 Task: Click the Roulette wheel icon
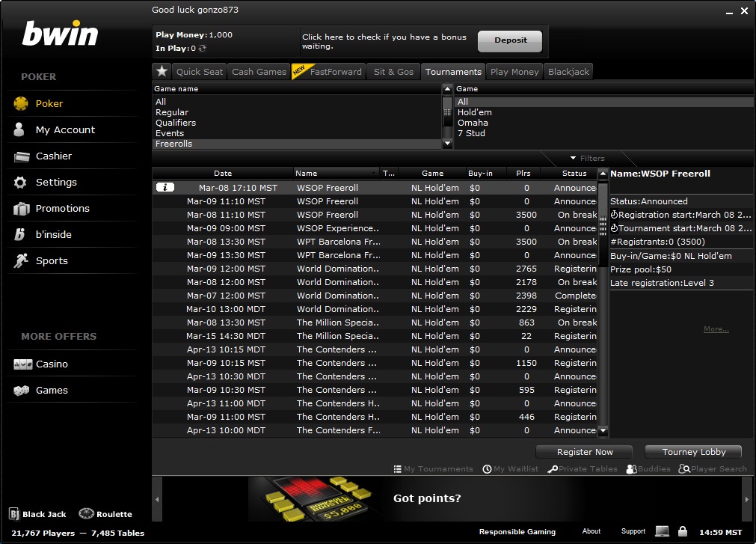(x=86, y=513)
